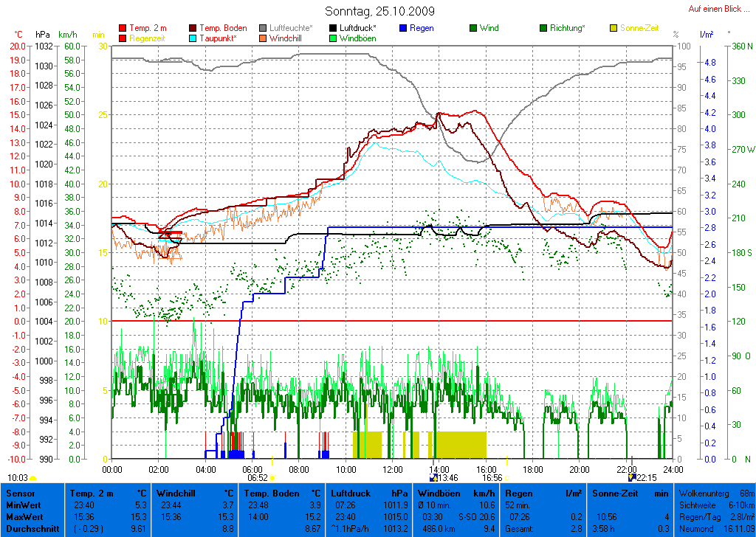This screenshot has height=537, width=756.
Task: Click the 'Auf einen Blick ...' link
Action: [715, 9]
